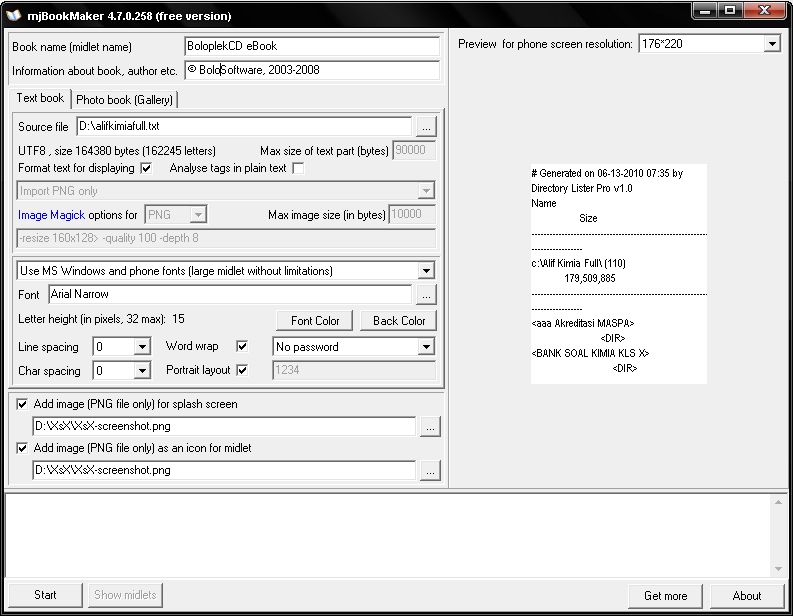Viewport: 793px width, 616px height.
Task: Click the Start button
Action: pos(45,595)
